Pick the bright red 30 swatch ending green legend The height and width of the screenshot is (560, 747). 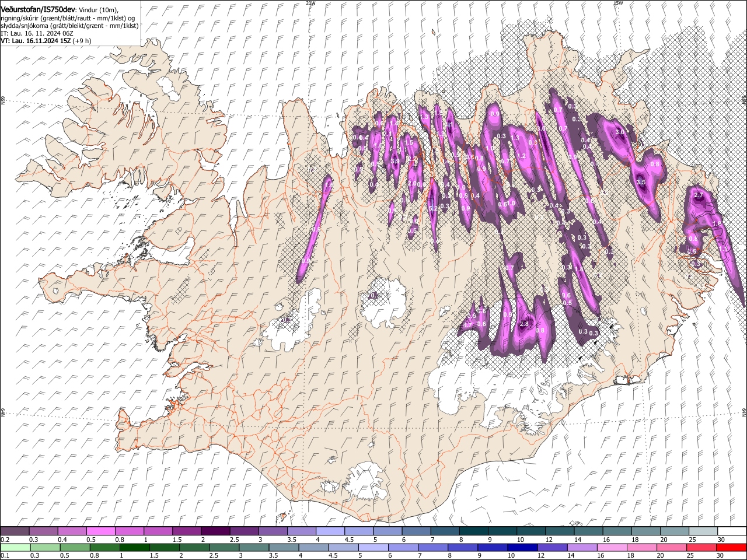[731, 547]
